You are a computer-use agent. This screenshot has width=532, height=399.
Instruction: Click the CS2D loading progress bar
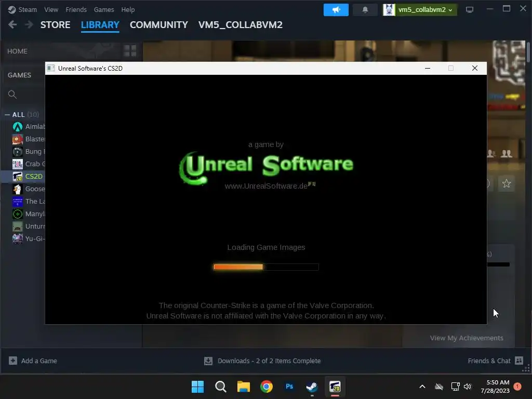(x=266, y=267)
